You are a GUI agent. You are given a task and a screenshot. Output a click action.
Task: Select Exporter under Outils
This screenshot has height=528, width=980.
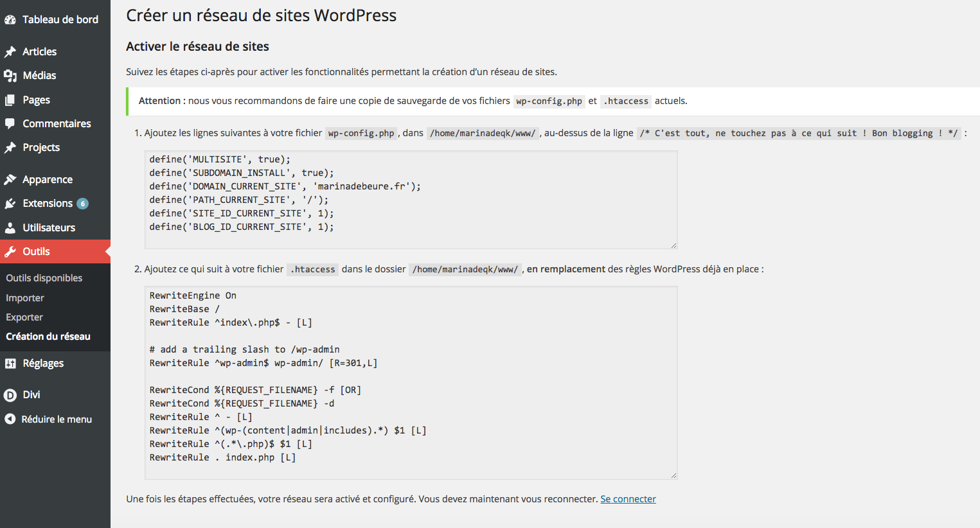point(24,317)
